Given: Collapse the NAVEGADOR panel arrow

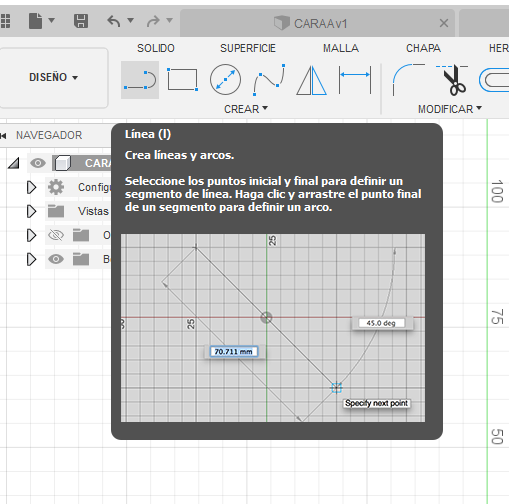Looking at the screenshot, I should [x=3, y=136].
